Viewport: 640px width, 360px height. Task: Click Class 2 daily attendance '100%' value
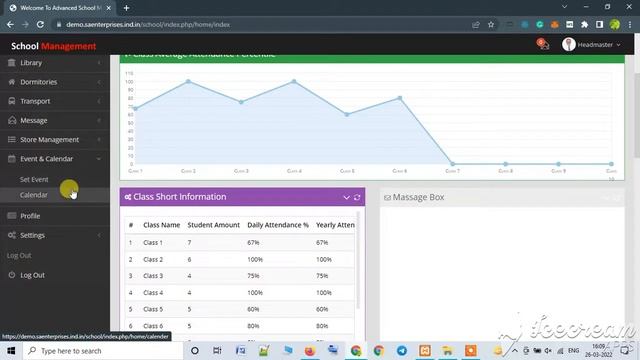tap(255, 260)
